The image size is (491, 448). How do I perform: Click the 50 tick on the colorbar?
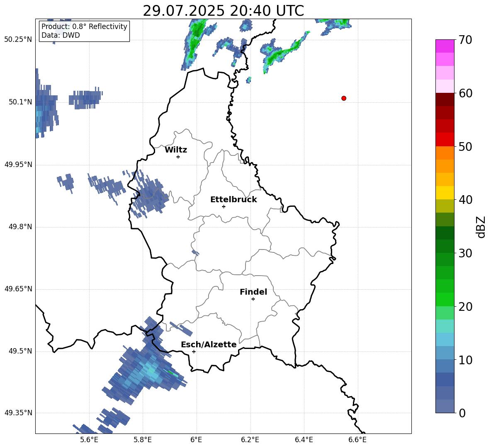(465, 146)
